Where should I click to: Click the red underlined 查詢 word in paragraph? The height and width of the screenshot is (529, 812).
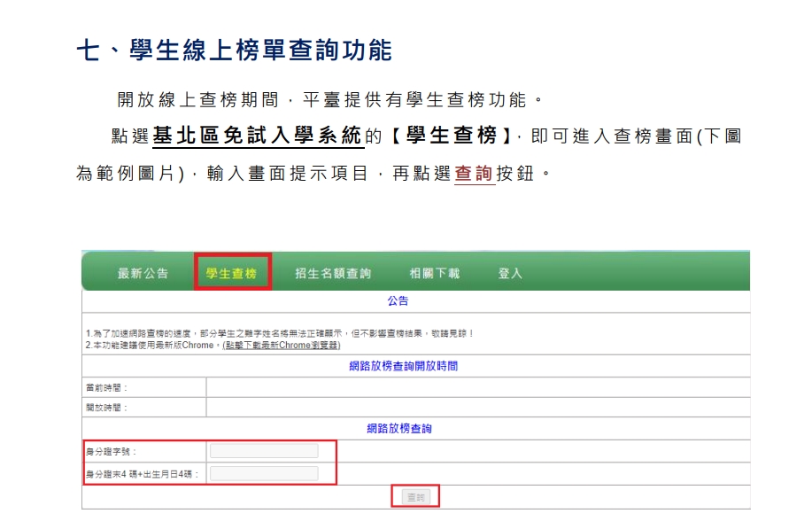click(474, 173)
